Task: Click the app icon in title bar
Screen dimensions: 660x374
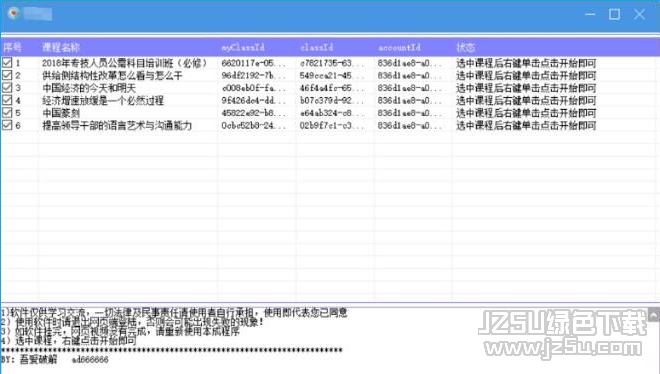Action: tap(14, 13)
